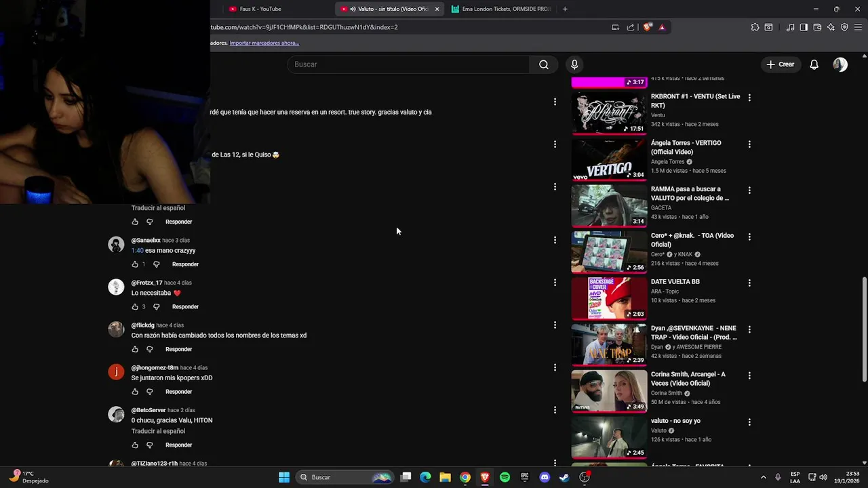Image resolution: width=868 pixels, height=488 pixels.
Task: Open options menu for DATE VUELTA BB video
Action: click(x=749, y=283)
